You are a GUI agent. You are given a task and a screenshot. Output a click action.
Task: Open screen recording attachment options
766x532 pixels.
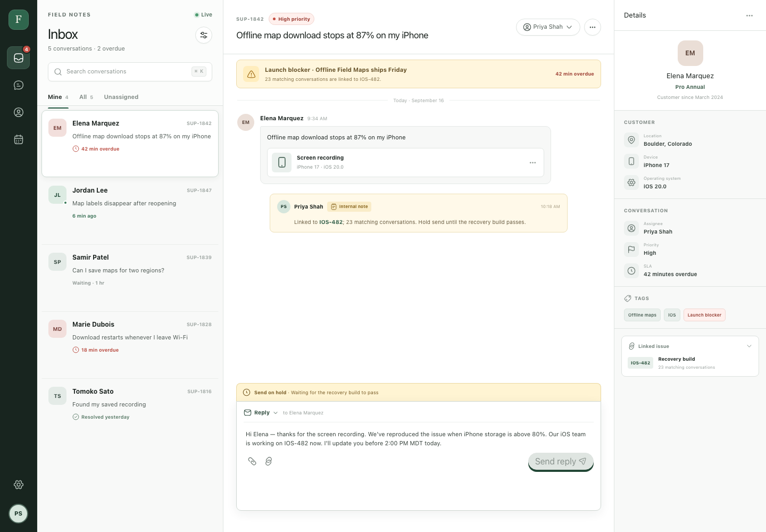[x=532, y=163]
